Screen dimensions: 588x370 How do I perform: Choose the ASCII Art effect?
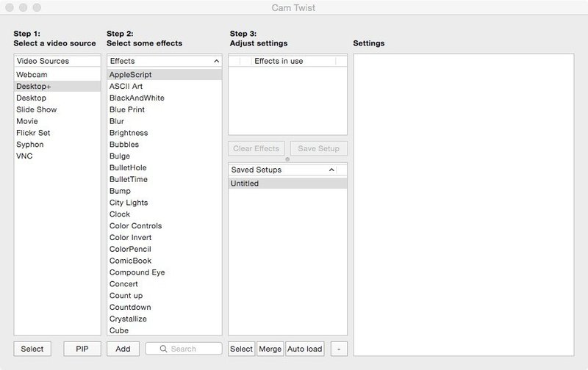coord(164,86)
